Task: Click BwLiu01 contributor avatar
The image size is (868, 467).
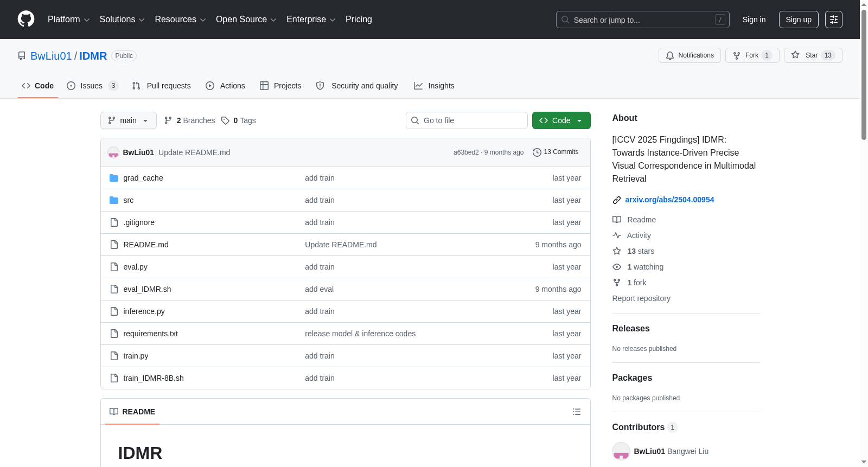Action: pos(621,451)
